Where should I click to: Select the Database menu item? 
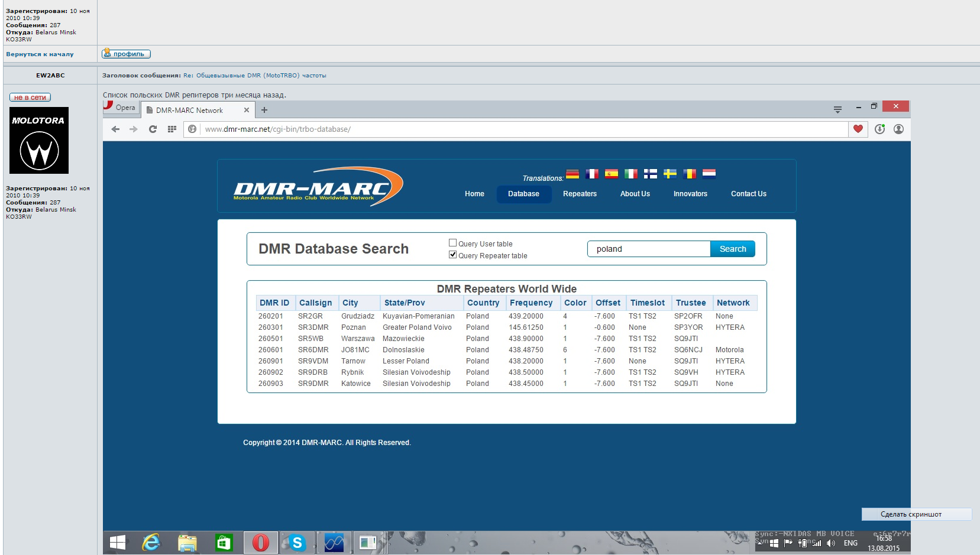click(524, 194)
